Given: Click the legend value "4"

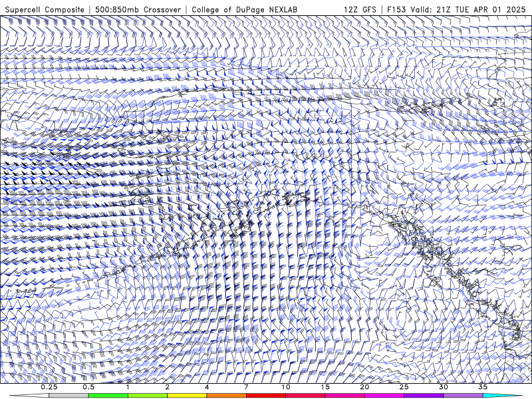Looking at the screenshot, I should click(207, 387).
